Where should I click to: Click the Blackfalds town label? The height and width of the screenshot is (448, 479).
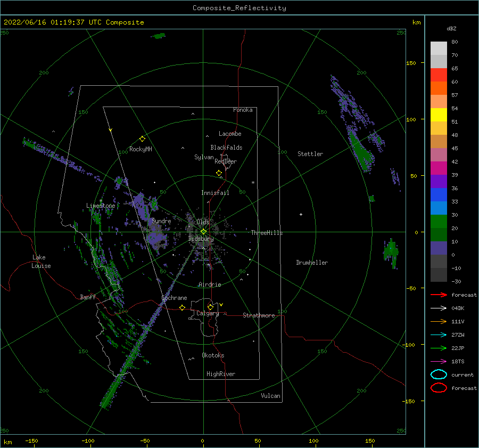pos(226,148)
